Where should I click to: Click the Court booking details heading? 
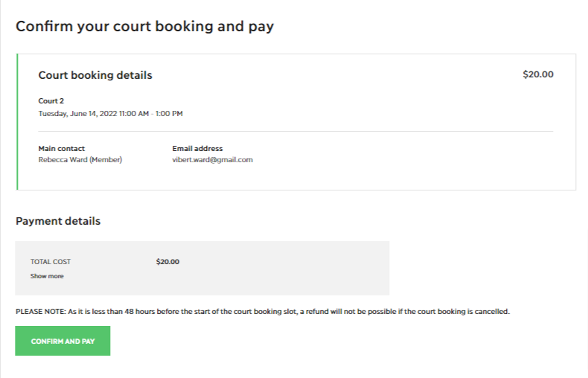tap(95, 75)
